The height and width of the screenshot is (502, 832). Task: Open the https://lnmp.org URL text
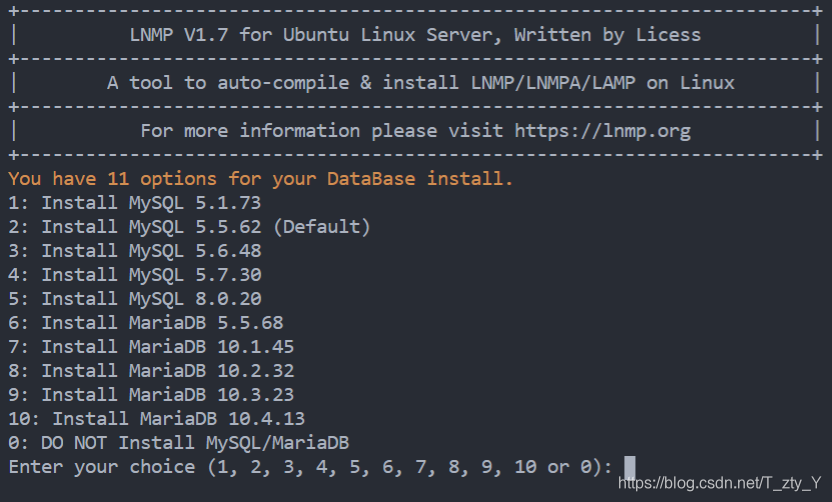(602, 131)
